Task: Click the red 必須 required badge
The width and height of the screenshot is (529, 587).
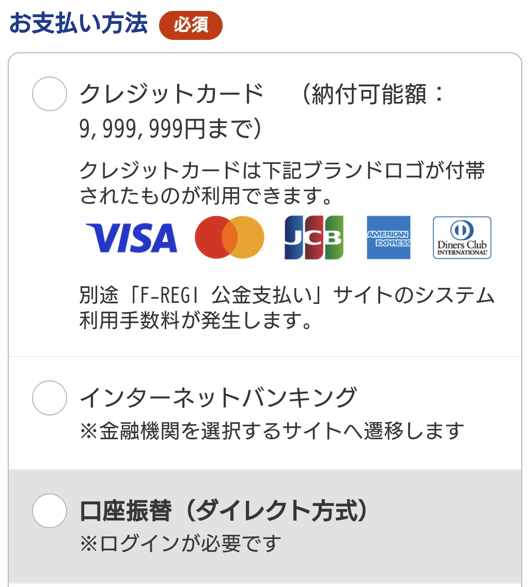Action: (191, 25)
